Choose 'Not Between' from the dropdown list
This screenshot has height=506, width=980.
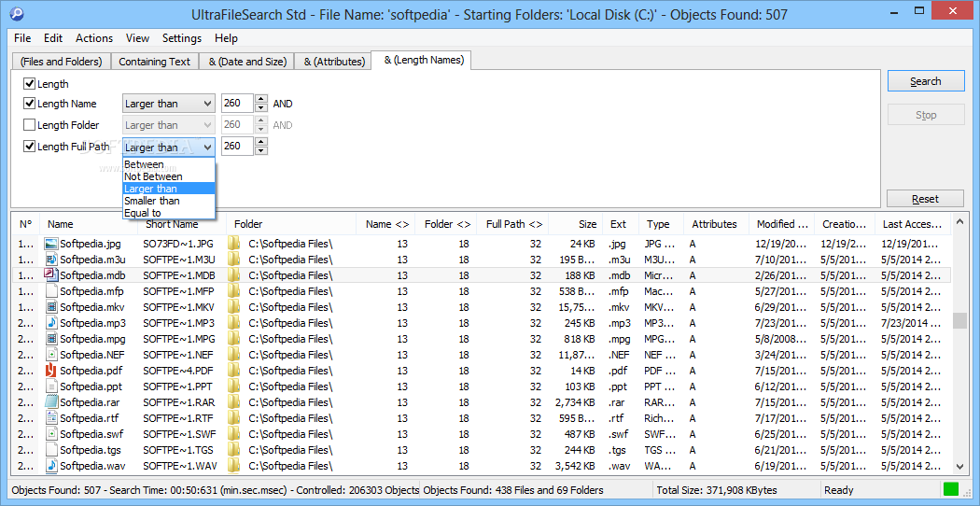[x=169, y=176]
